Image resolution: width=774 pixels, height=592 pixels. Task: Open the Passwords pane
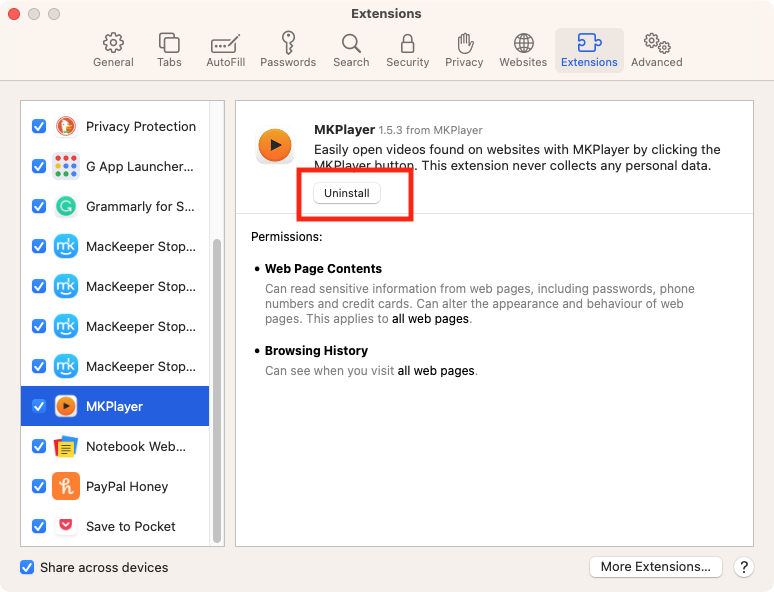pos(288,50)
